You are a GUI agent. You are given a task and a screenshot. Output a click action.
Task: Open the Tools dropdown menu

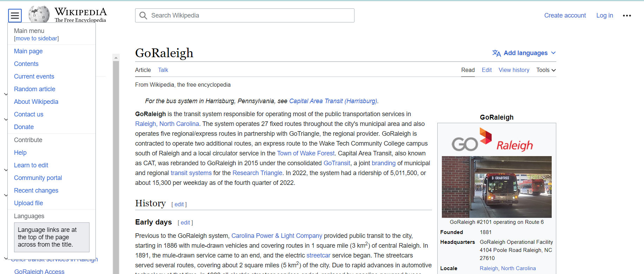546,70
